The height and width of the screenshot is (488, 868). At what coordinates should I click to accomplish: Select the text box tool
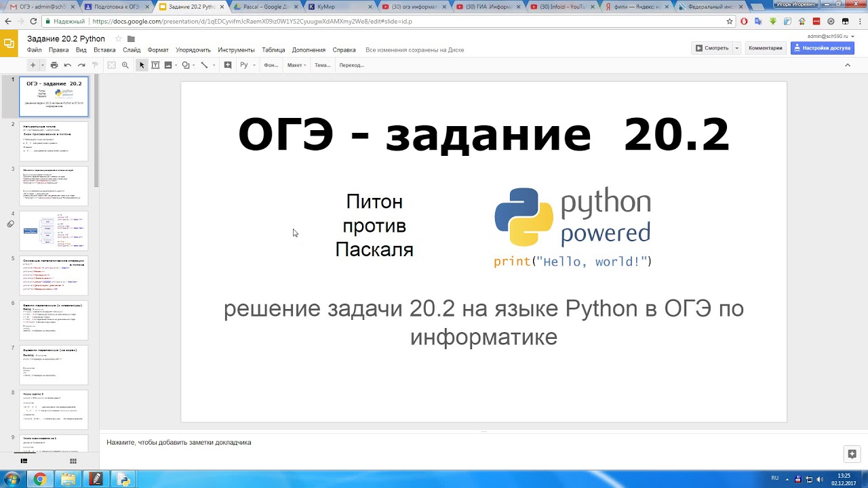155,65
